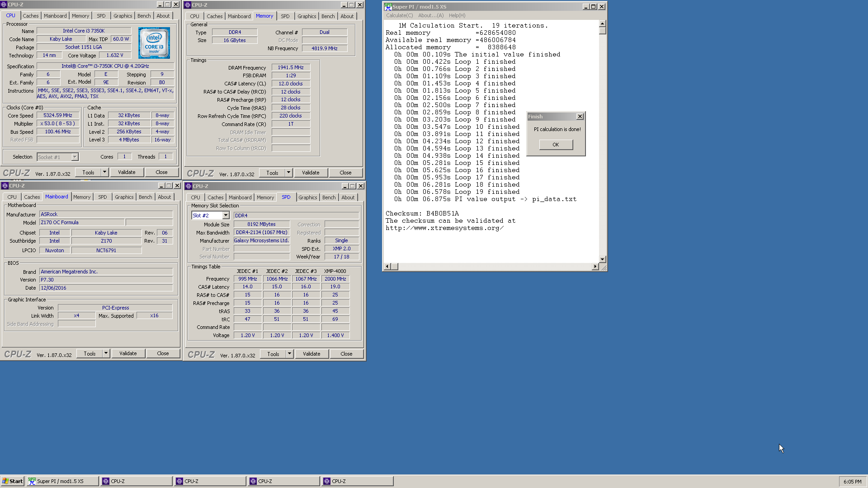Click the Core Speed 5324.59 MHz value
Screen dimensions: 868x488
[58, 116]
